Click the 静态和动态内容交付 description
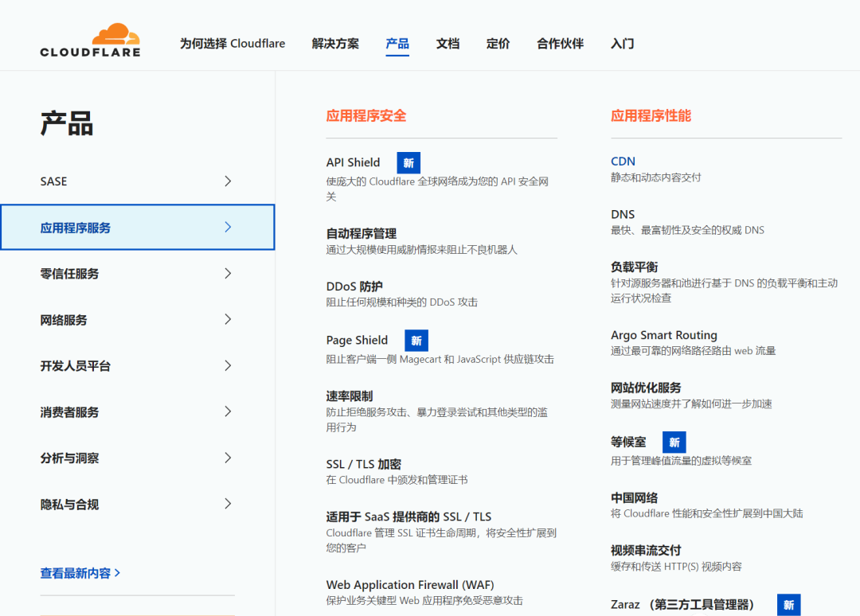The width and height of the screenshot is (860, 616). pos(655,177)
